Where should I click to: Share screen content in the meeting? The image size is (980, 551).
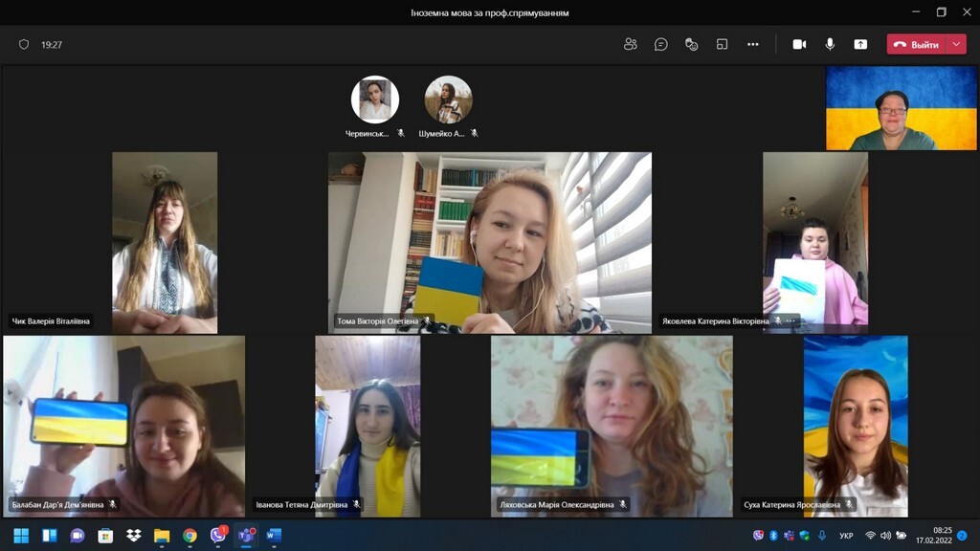pos(860,44)
